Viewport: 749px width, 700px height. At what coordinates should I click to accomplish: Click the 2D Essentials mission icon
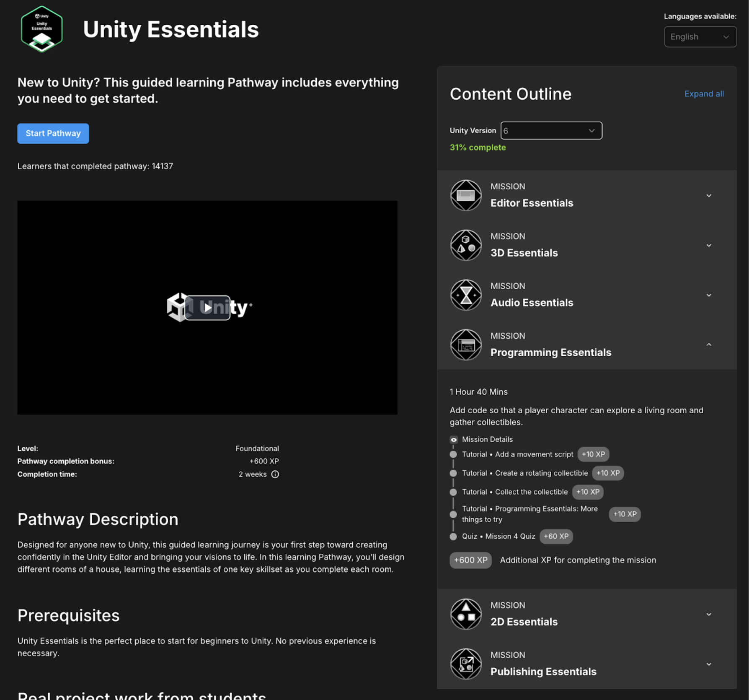point(466,614)
